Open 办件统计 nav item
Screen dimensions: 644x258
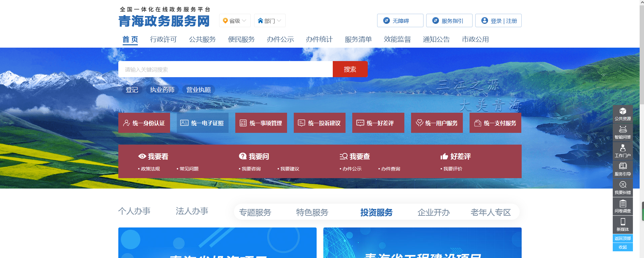pos(319,39)
